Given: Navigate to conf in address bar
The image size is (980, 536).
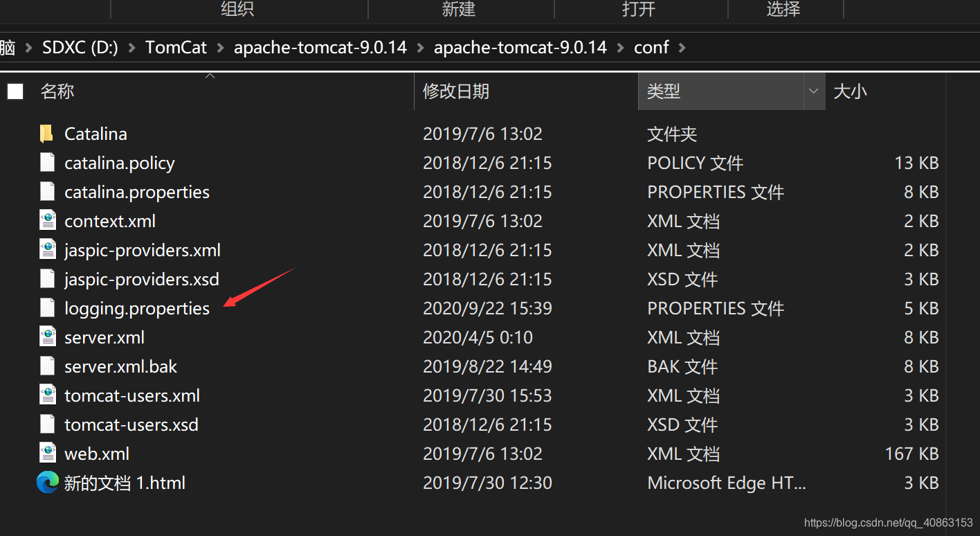Looking at the screenshot, I should (651, 48).
